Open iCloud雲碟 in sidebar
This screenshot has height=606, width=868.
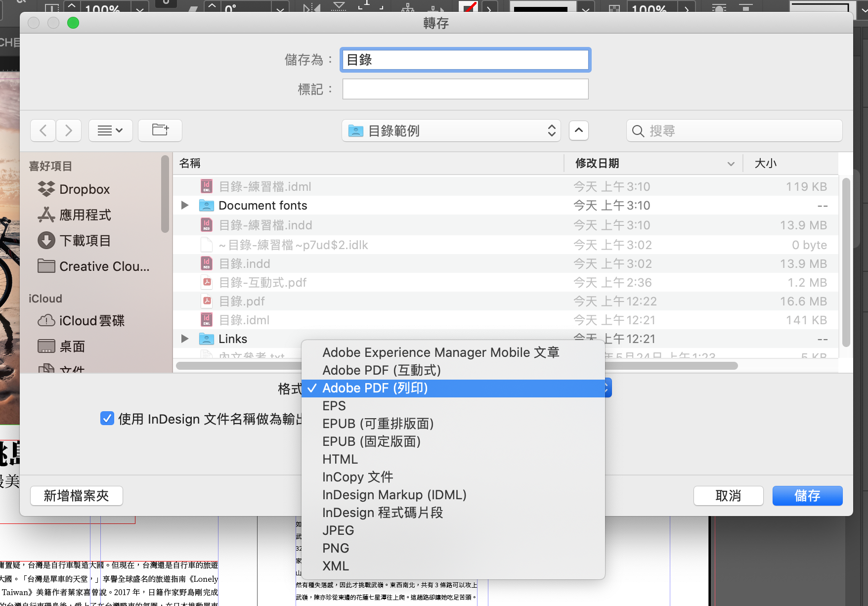91,321
